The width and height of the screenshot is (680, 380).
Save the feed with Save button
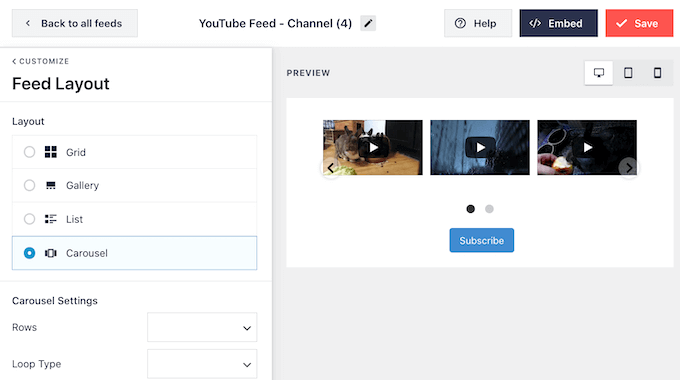point(639,23)
